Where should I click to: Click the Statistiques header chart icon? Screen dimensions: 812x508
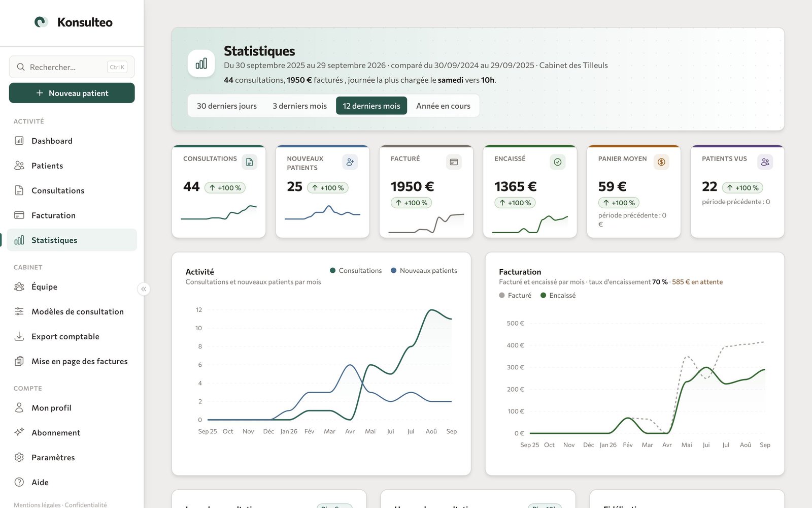tap(201, 63)
